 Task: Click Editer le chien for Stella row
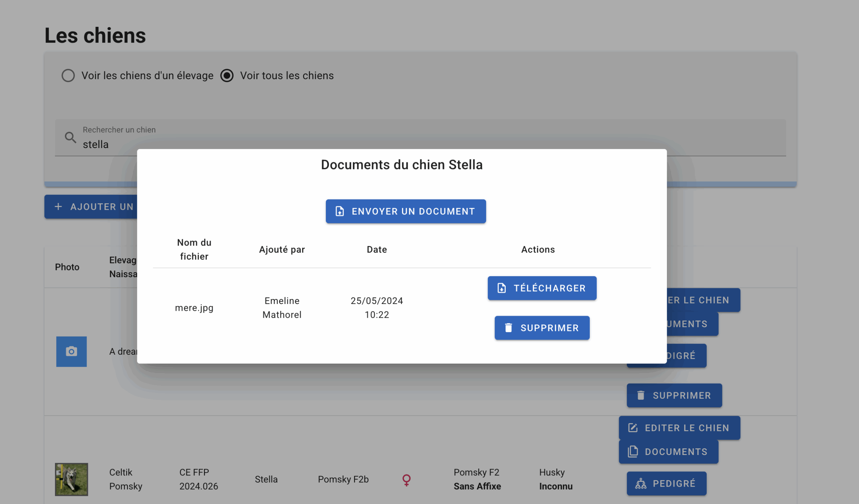point(679,428)
